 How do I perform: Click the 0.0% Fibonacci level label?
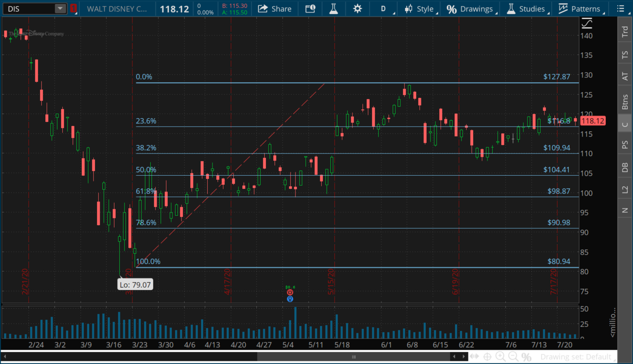(x=144, y=77)
